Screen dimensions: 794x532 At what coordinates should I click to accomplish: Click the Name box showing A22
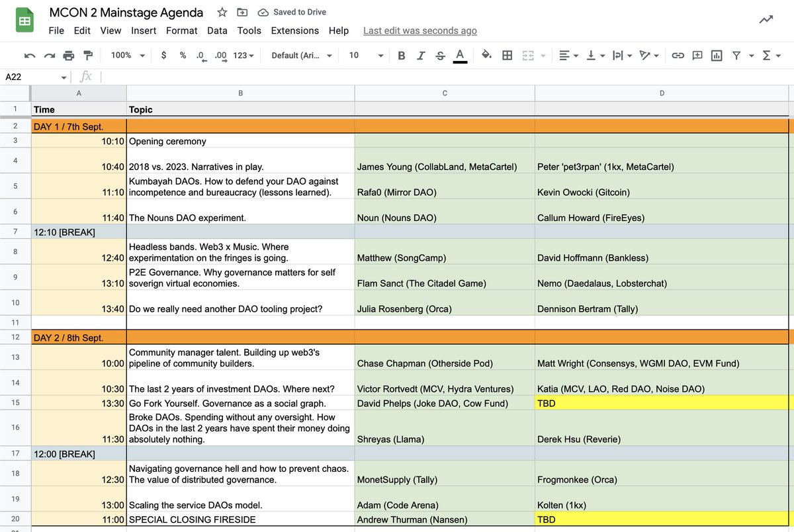pyautogui.click(x=32, y=77)
